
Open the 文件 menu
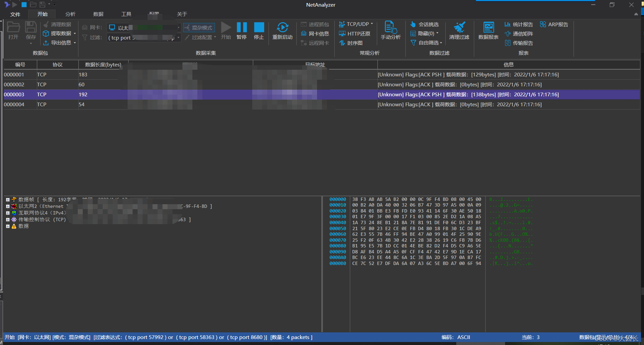15,14
